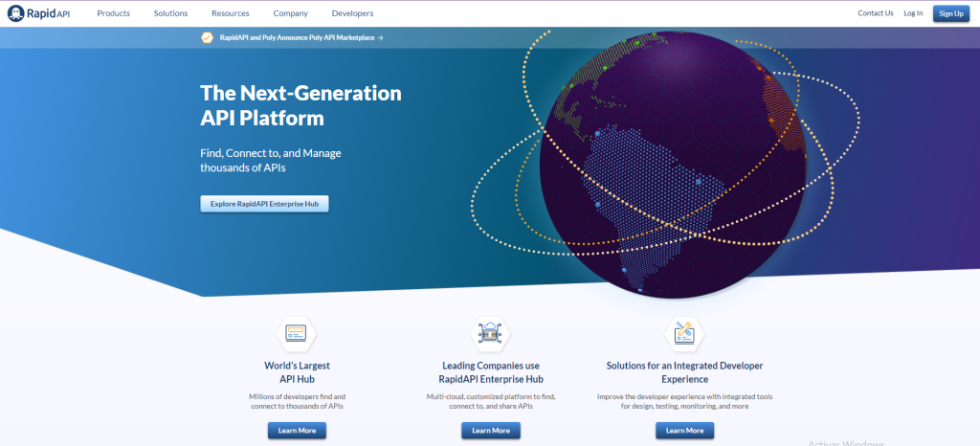Click the RapidAPI logo in header
Image resolution: width=980 pixels, height=446 pixels.
coord(38,13)
